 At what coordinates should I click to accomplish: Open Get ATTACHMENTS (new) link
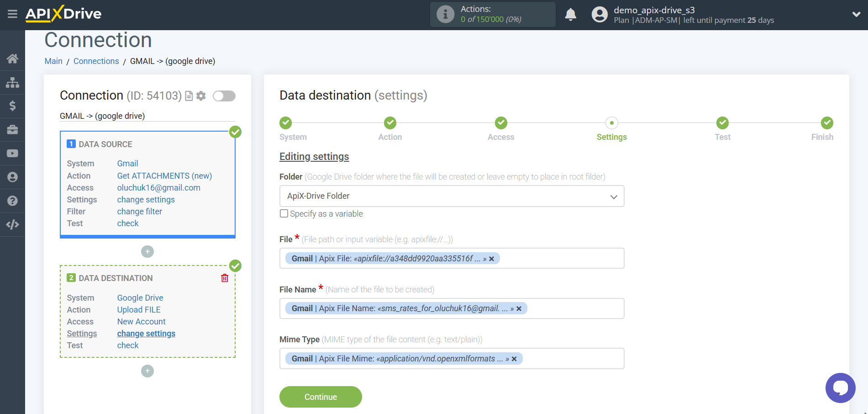pyautogui.click(x=164, y=176)
